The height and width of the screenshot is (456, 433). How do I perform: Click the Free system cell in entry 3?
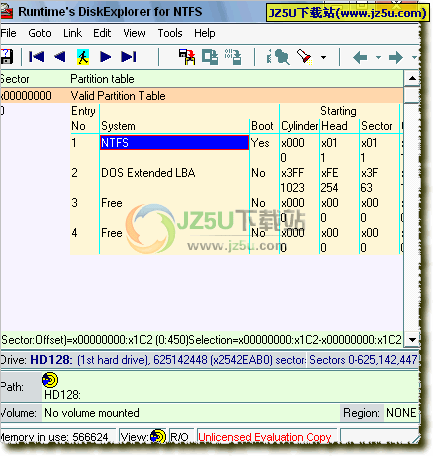coord(112,203)
